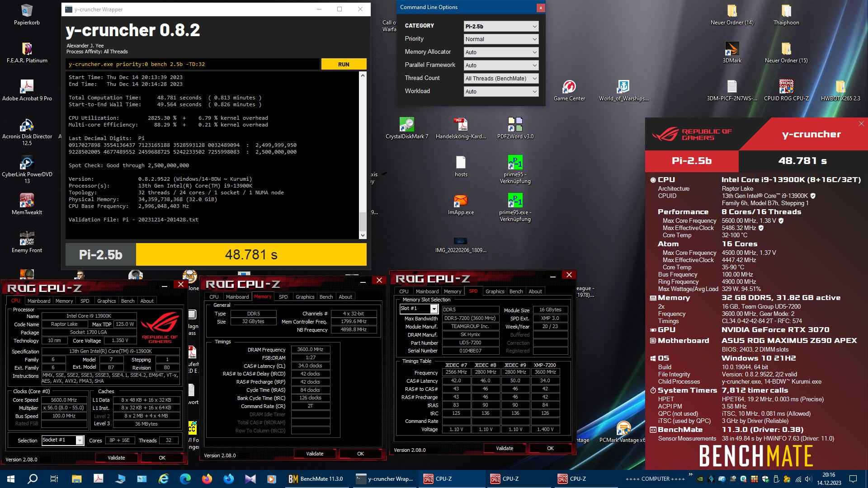The image size is (868, 488).
Task: Open Neuer Ordner (14) folder
Action: coord(732,15)
